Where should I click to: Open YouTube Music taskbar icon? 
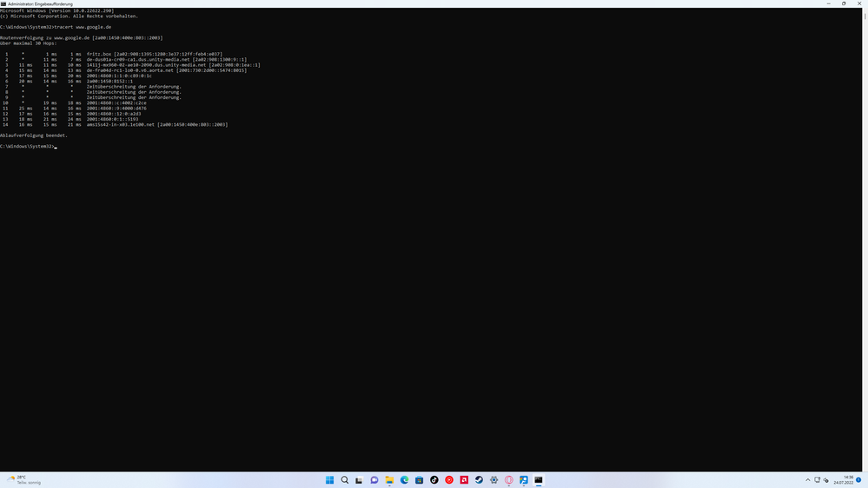pyautogui.click(x=449, y=479)
